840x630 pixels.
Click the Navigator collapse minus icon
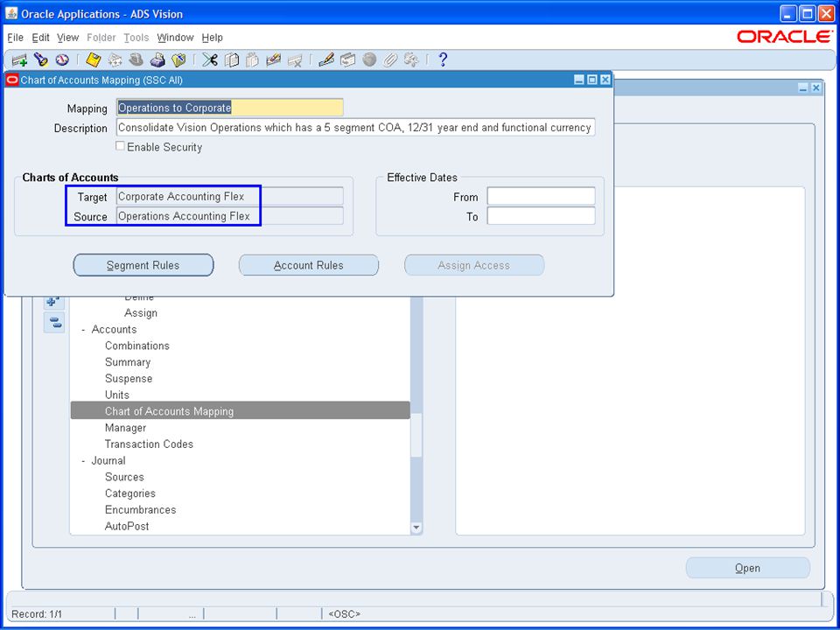54,323
